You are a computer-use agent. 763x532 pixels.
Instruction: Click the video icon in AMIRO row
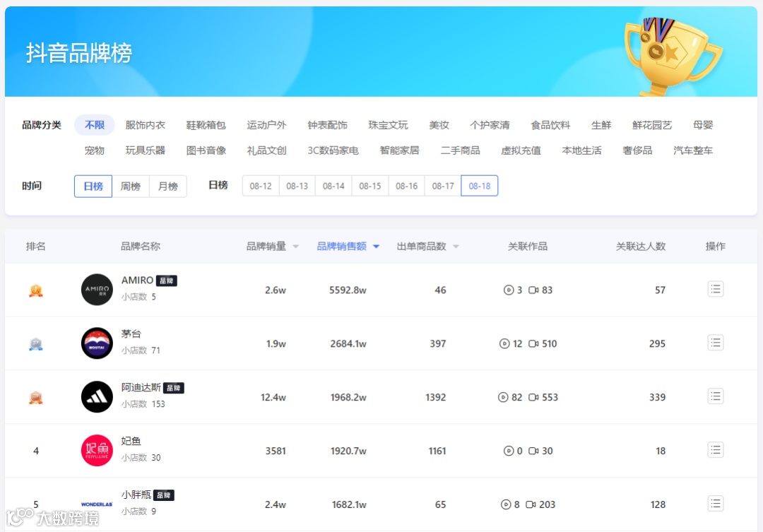533,290
